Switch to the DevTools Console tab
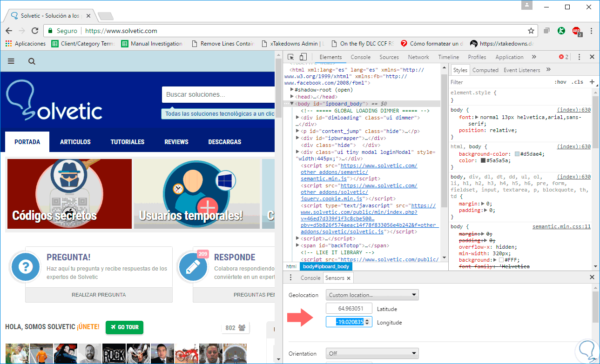The image size is (600, 364). (361, 57)
